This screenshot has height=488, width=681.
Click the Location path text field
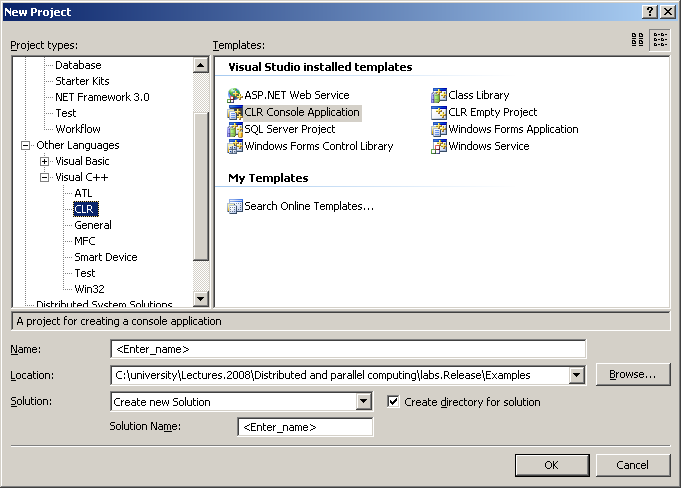tap(340, 375)
